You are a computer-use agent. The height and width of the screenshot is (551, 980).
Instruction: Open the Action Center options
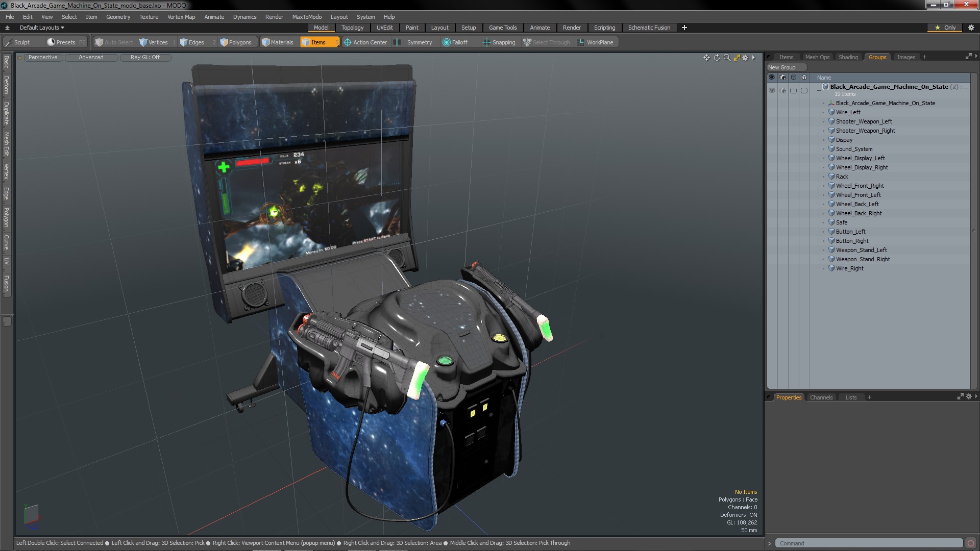coord(365,42)
